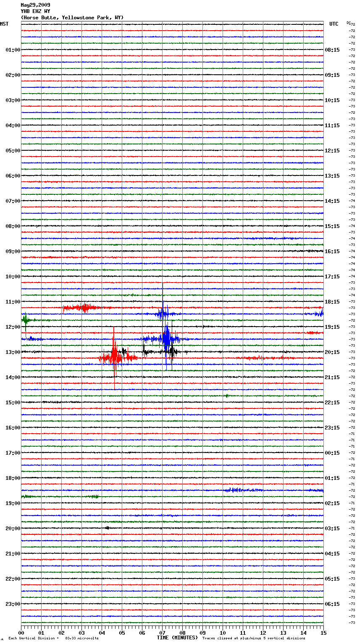Select minute 09 on the bottom time axis
This screenshot has height=644, width=357.
point(202,633)
